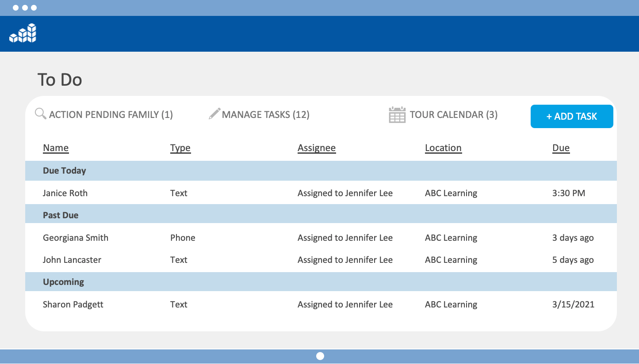
Task: Click the building blocks logo icon
Action: [x=23, y=33]
